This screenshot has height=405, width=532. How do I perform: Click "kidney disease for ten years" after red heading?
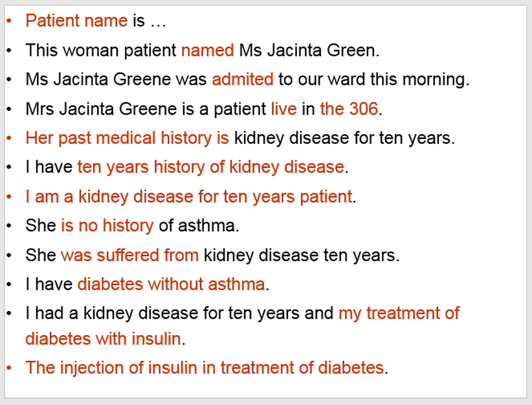[x=342, y=138]
